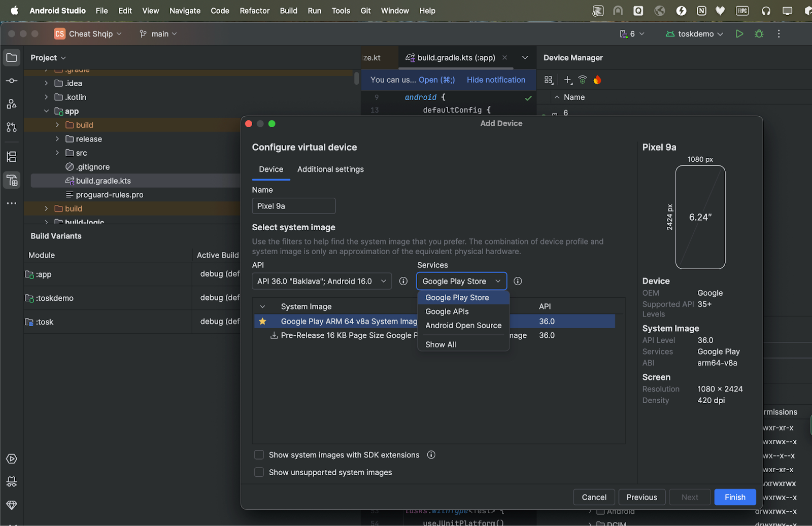Image resolution: width=812 pixels, height=526 pixels.
Task: Enable Show unsupported system images checkbox
Action: (x=259, y=472)
